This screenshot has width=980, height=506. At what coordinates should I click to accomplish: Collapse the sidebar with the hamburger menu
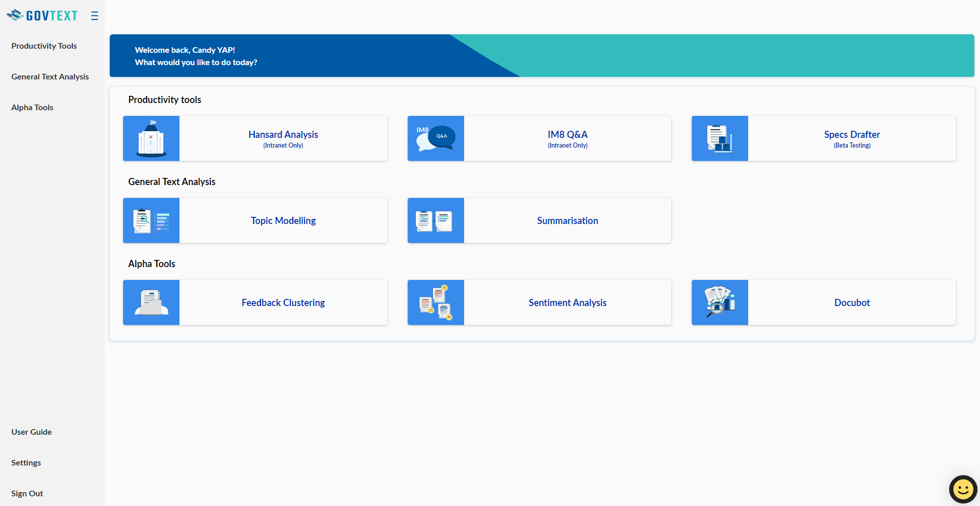tap(94, 15)
